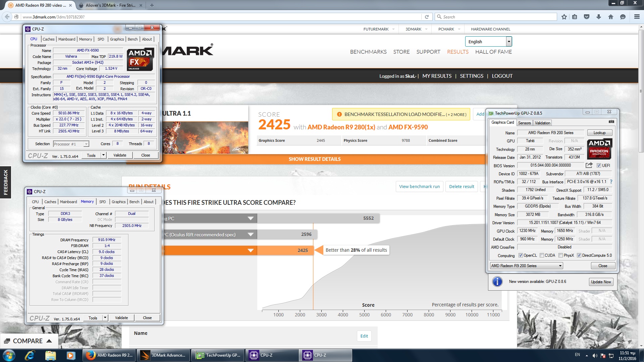Click the 3dmark.com URL address bar
This screenshot has width=644, height=362.
pos(221,17)
